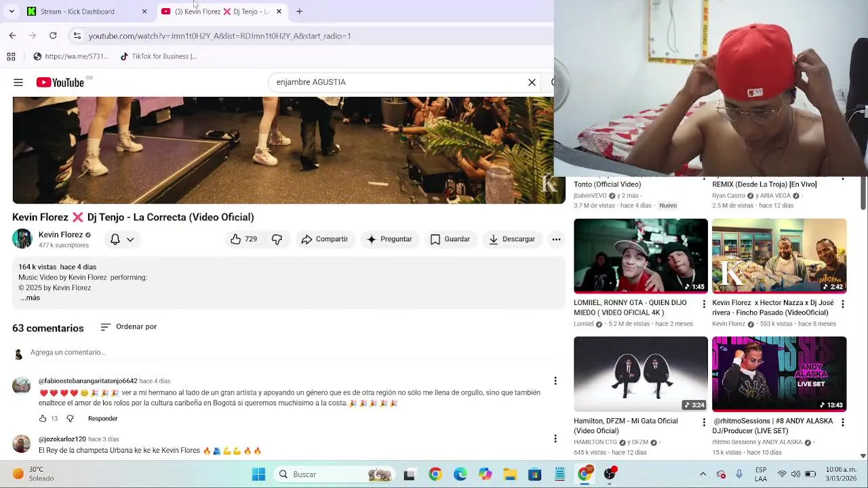This screenshot has height=488, width=868.
Task: Open @jozekarloz120 user profile link
Action: (62, 439)
